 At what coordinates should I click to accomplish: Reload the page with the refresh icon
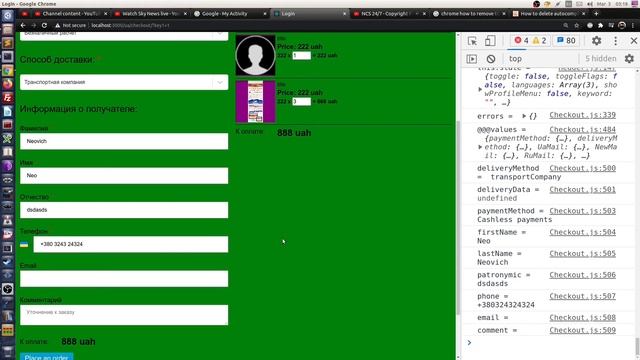(x=44, y=25)
